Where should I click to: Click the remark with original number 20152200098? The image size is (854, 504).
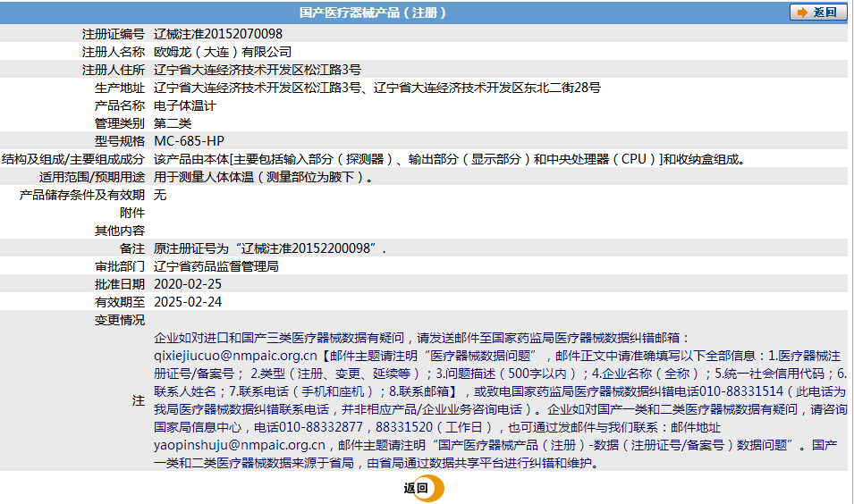(x=269, y=248)
